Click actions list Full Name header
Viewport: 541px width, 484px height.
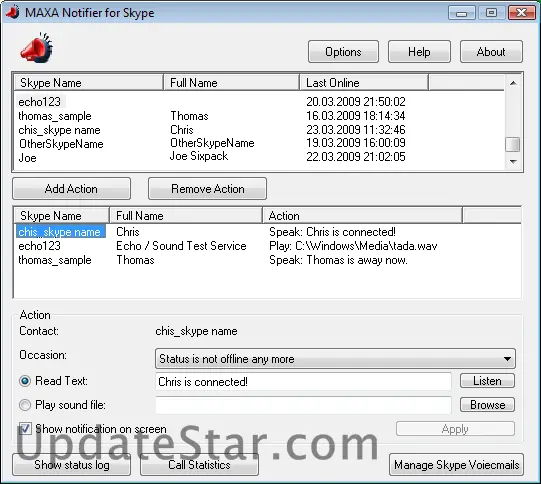click(186, 216)
